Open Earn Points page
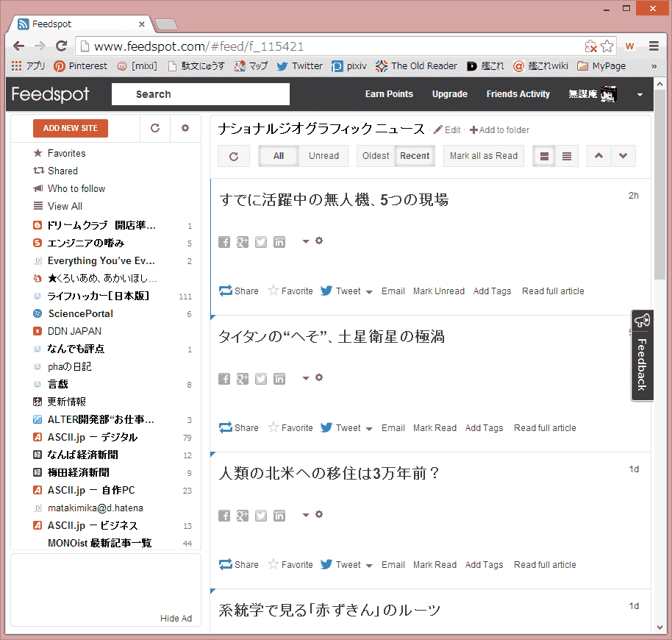This screenshot has height=640, width=672. click(389, 94)
